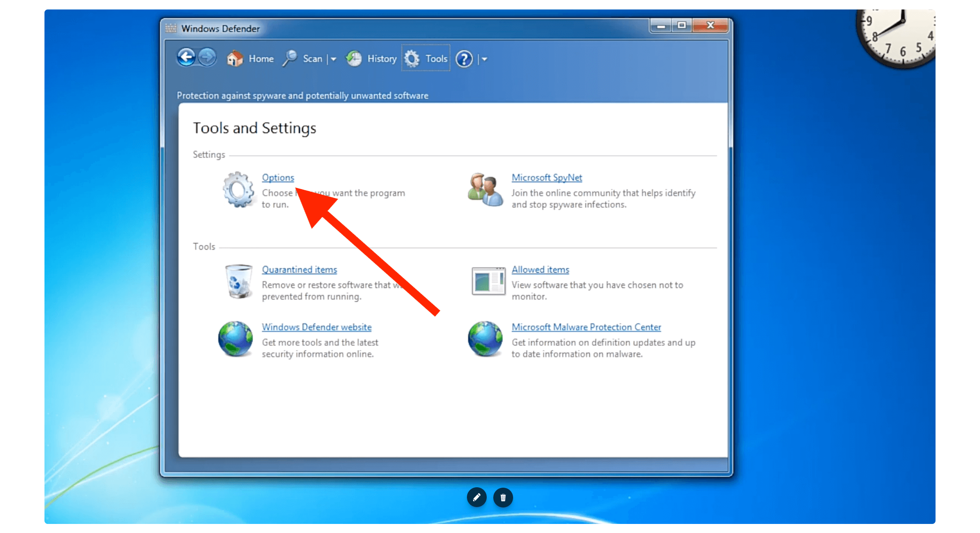This screenshot has width=980, height=533.
Task: Select the Tools toolbar label
Action: (x=436, y=59)
